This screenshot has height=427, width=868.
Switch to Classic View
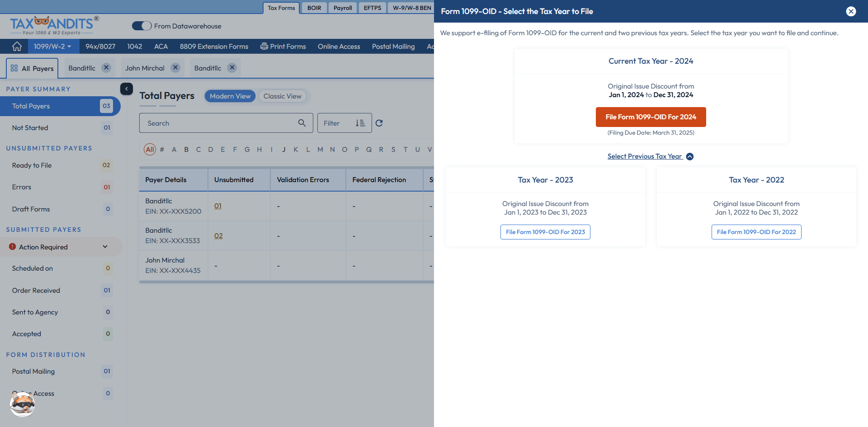point(283,96)
